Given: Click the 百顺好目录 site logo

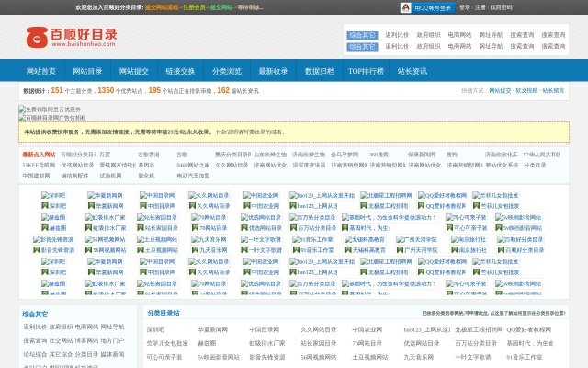Looking at the screenshot, I should (72, 36).
